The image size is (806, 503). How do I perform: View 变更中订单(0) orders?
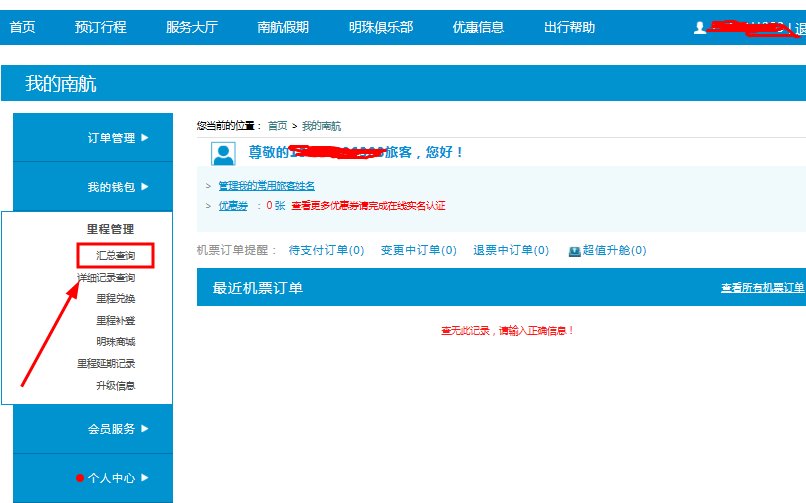click(418, 250)
